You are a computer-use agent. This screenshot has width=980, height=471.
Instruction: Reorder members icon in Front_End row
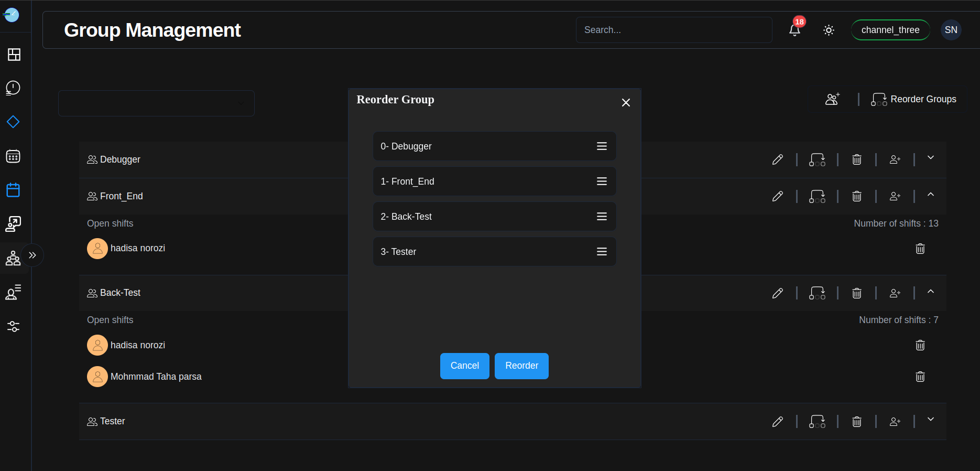point(817,196)
